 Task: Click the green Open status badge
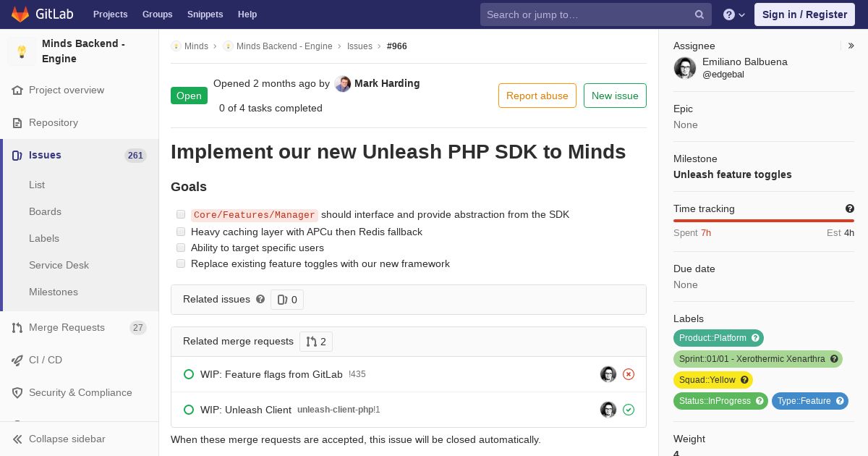(189, 96)
